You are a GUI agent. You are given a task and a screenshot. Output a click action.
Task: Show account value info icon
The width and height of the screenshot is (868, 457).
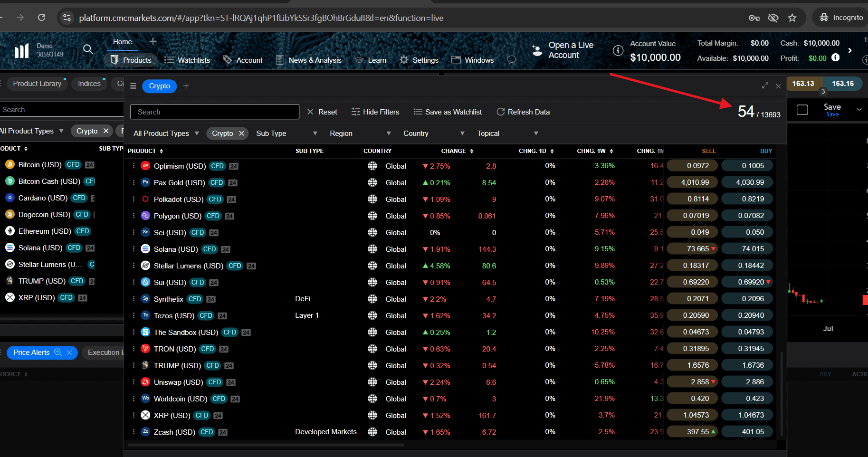[618, 50]
